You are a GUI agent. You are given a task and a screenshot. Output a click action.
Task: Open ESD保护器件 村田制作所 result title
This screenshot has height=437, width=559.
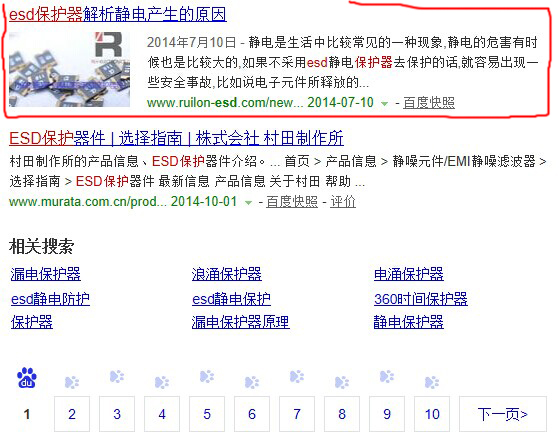tap(176, 138)
